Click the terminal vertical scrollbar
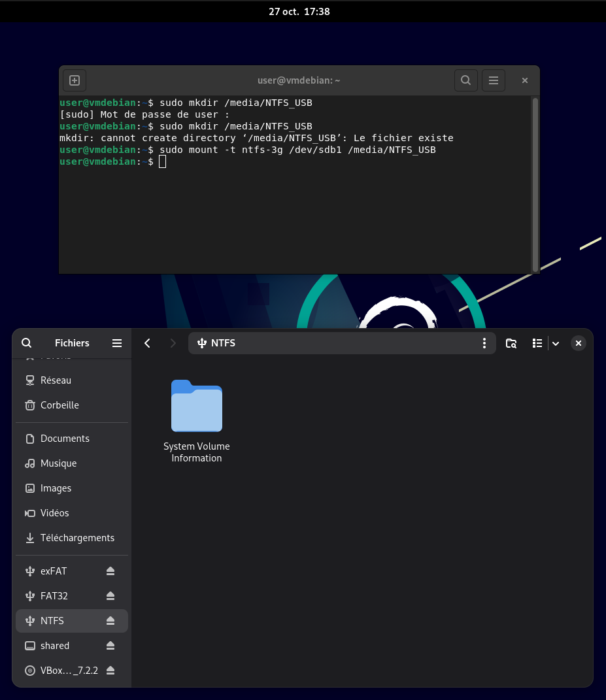This screenshot has height=700, width=606. click(535, 183)
